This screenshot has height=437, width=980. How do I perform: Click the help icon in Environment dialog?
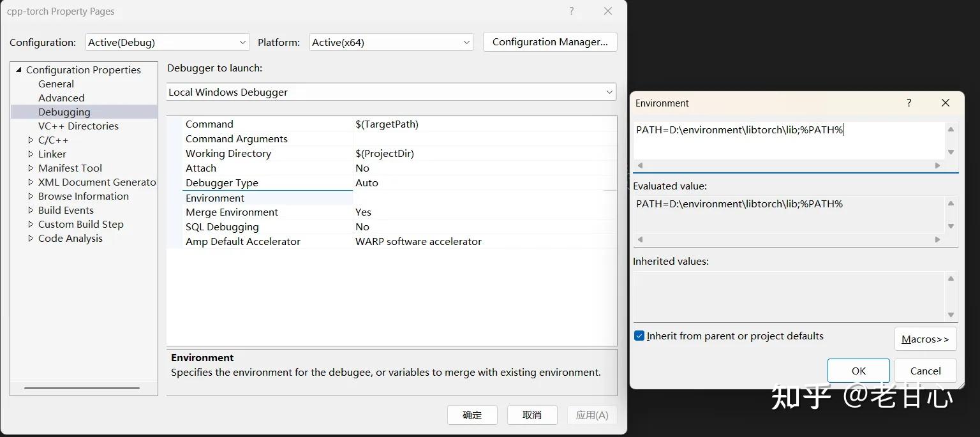click(909, 102)
